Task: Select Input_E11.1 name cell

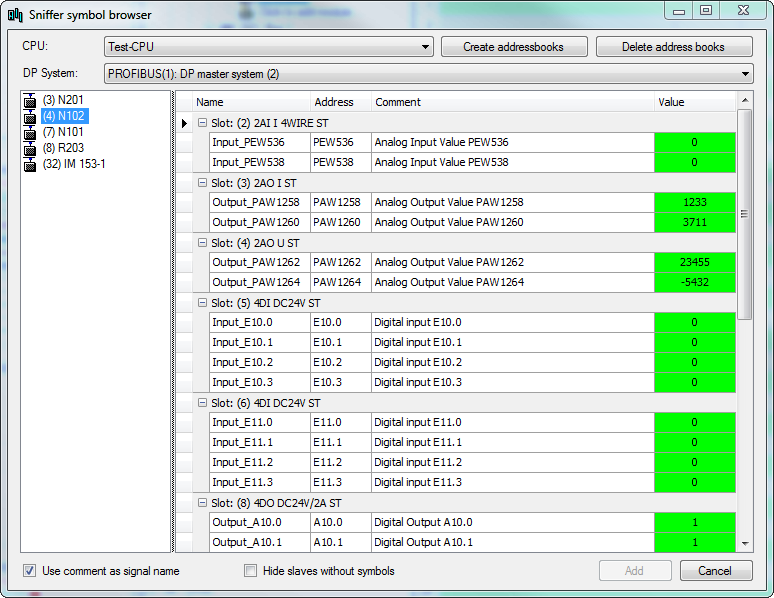Action: 260,442
